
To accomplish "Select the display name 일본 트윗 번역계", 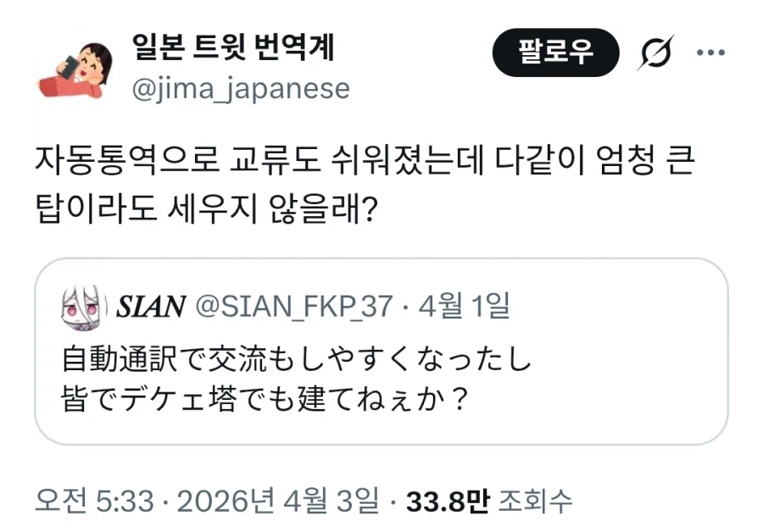I will (x=231, y=48).
